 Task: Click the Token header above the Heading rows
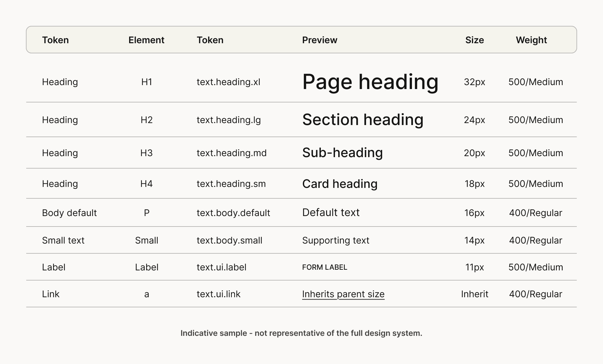click(x=55, y=40)
